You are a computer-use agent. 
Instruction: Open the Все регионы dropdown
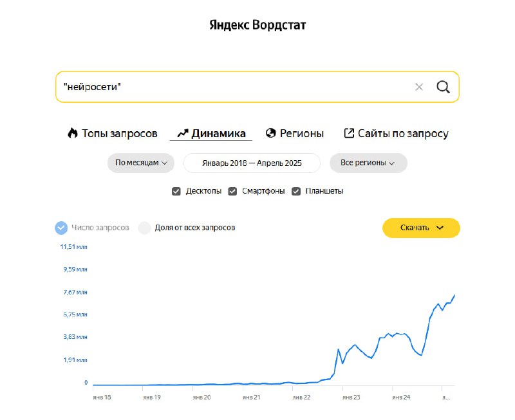click(x=368, y=163)
